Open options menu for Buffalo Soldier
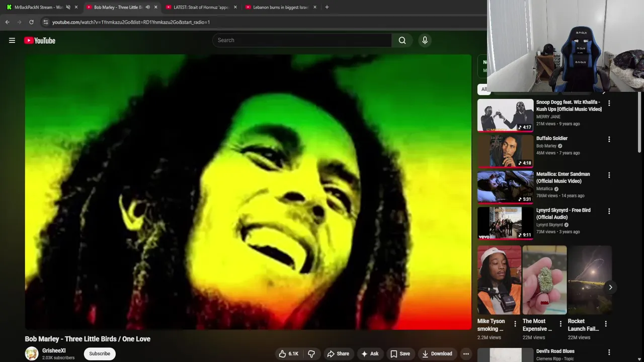Screen dimensions: 644x362 pos(609,139)
